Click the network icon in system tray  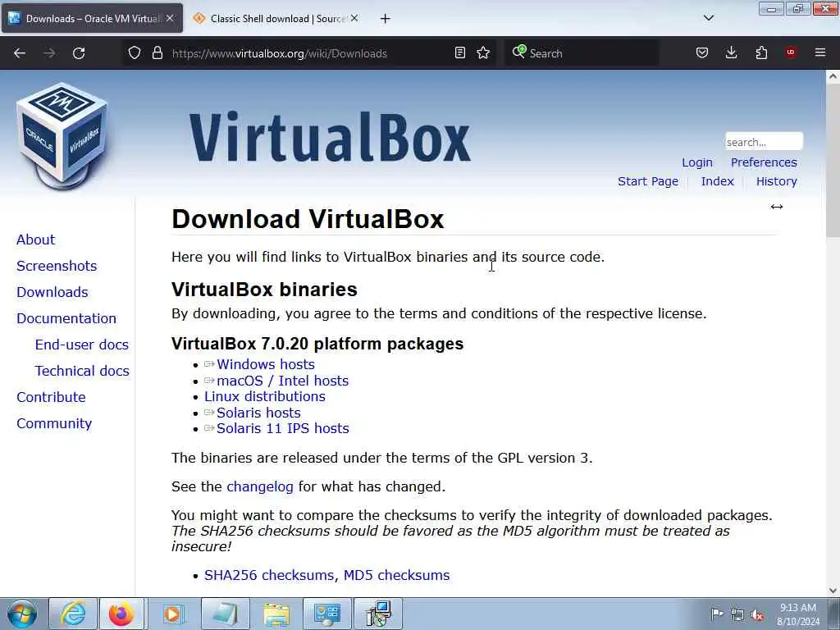(737, 615)
